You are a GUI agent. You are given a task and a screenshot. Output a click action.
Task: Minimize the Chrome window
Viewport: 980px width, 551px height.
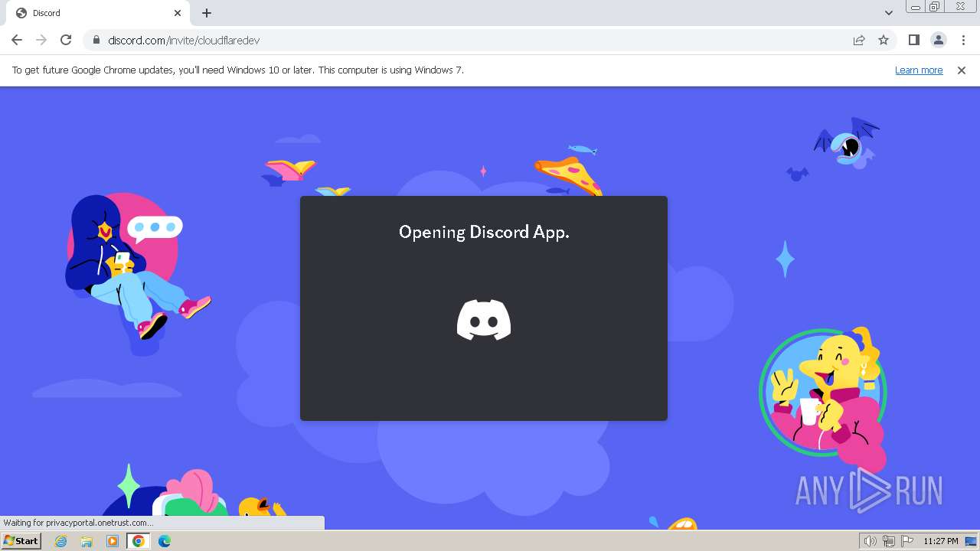coord(916,7)
